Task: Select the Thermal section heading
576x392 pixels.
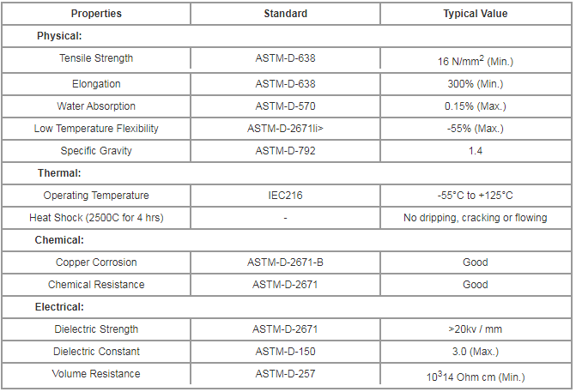Action: click(x=59, y=173)
